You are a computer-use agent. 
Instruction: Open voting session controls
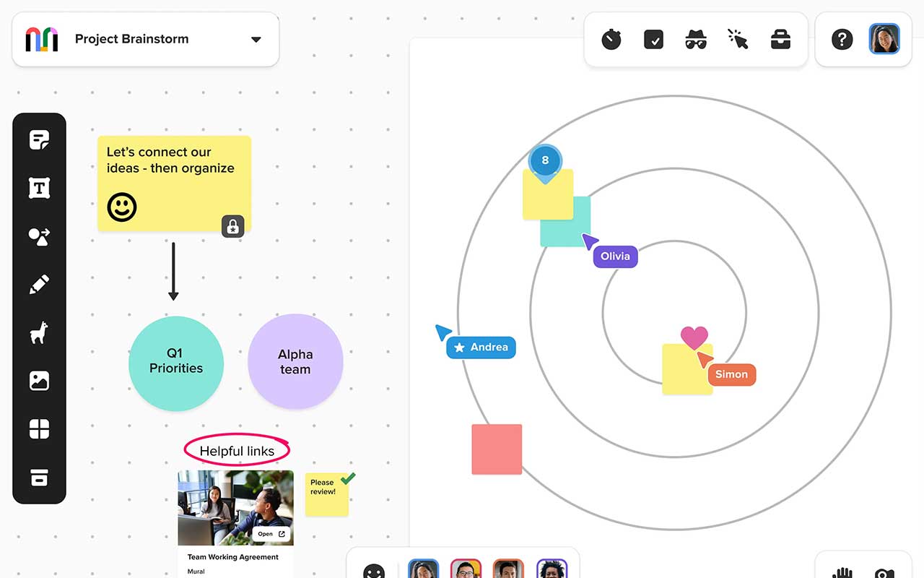point(653,39)
